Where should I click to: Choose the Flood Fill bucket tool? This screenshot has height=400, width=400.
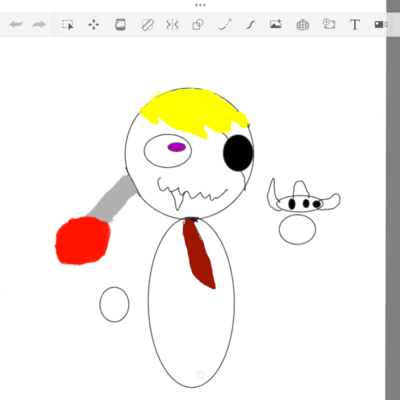[120, 24]
